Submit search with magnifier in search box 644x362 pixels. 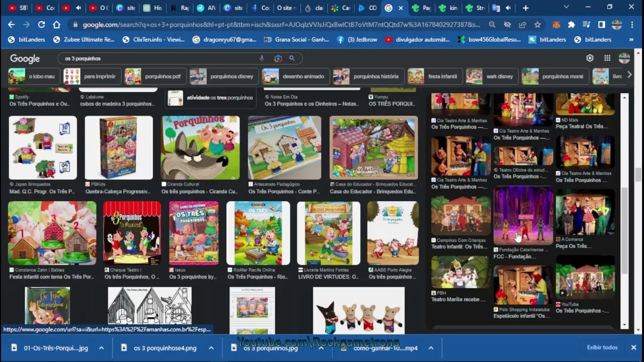(292, 58)
